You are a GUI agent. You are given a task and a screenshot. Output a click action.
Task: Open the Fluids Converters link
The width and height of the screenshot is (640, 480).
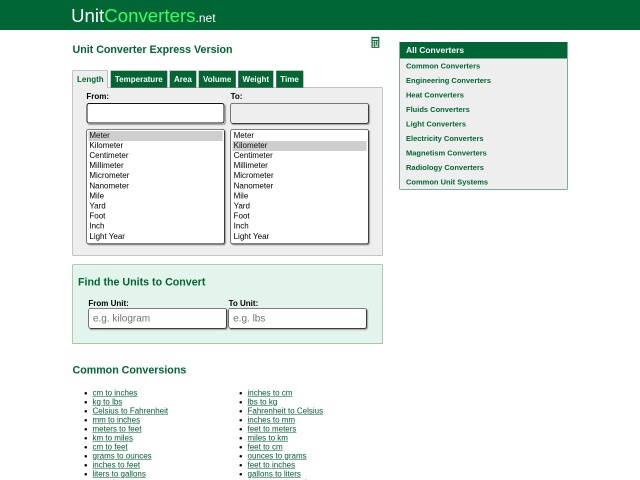(438, 109)
